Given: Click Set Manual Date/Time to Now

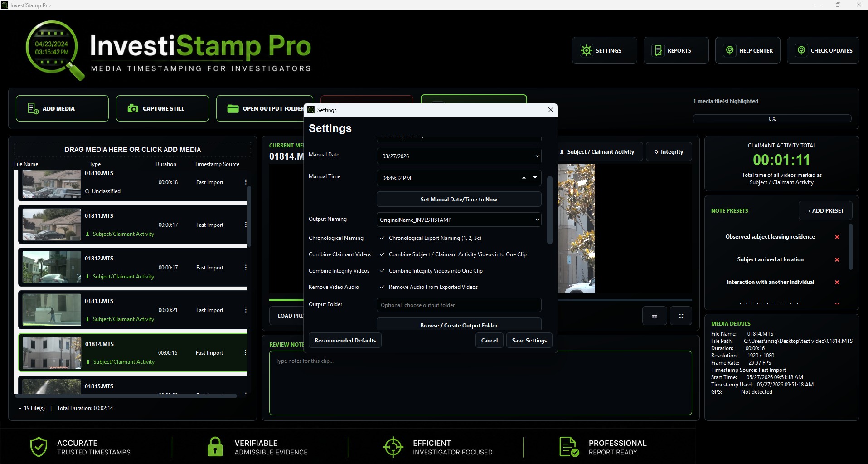Looking at the screenshot, I should (459, 200).
